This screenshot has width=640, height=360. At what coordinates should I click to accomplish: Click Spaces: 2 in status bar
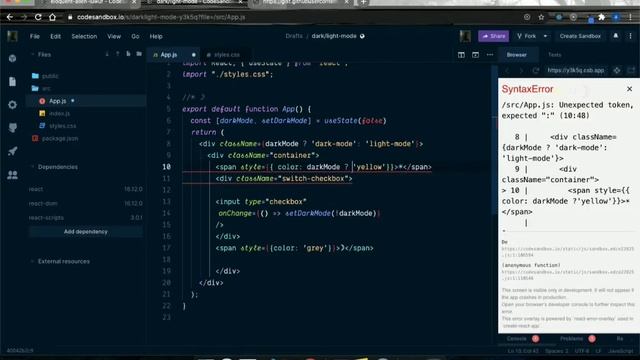tap(556, 351)
